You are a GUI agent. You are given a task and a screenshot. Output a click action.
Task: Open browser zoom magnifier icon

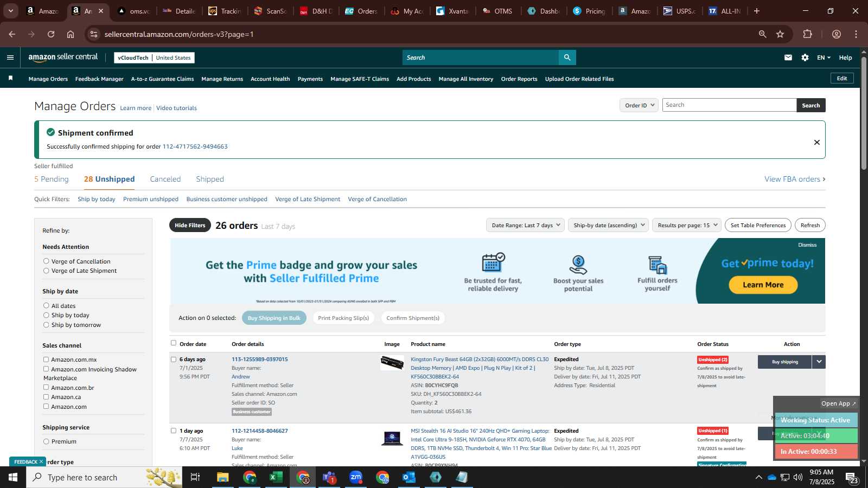762,34
